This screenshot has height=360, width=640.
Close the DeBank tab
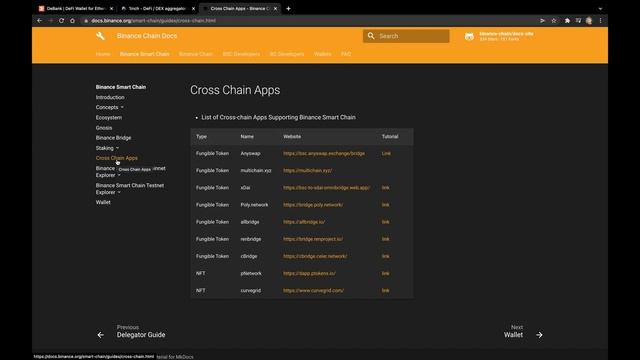tap(111, 9)
